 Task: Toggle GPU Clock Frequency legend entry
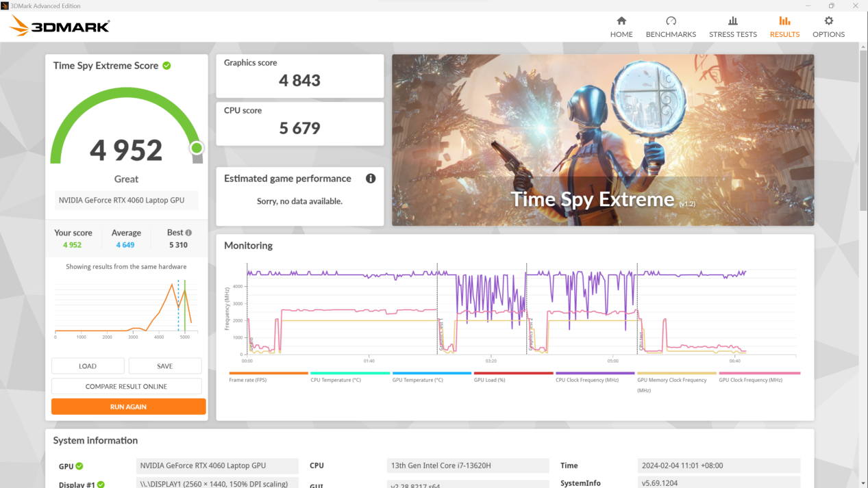coord(759,377)
